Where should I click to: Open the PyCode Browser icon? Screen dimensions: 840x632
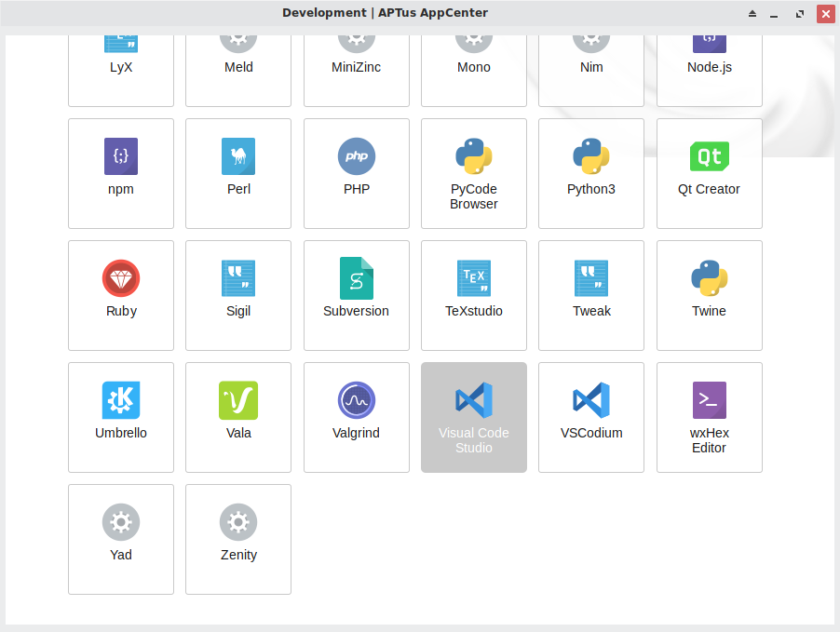(474, 156)
